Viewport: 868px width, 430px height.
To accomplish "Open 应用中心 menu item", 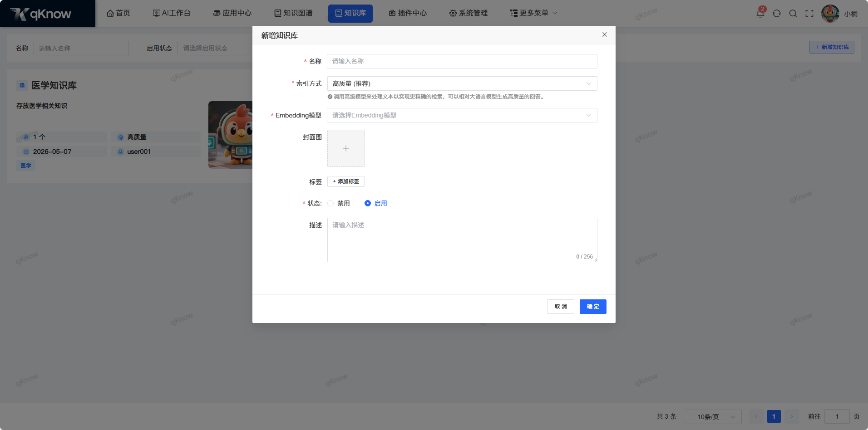I will pyautogui.click(x=232, y=13).
